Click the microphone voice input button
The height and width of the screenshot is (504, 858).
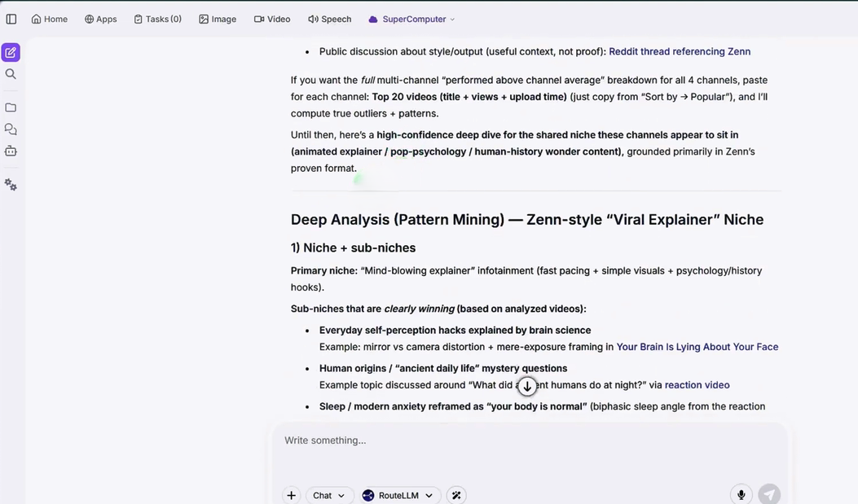pyautogui.click(x=741, y=495)
